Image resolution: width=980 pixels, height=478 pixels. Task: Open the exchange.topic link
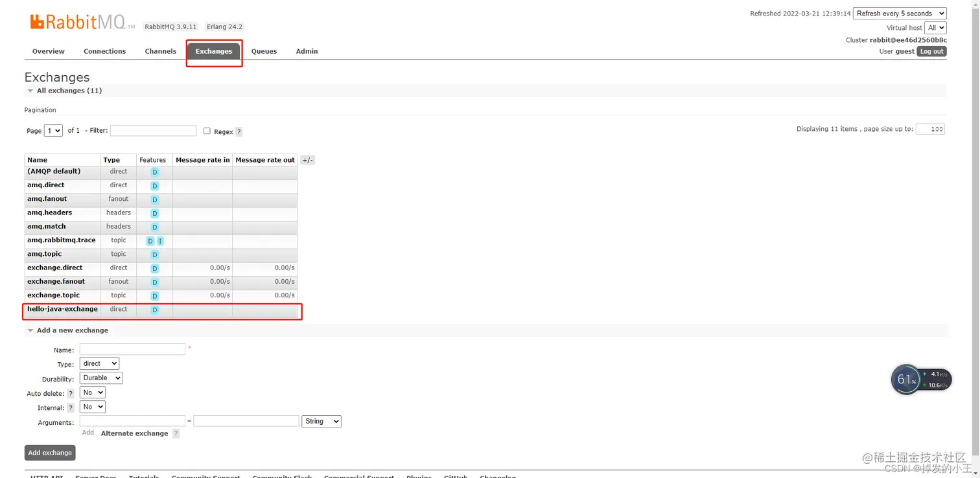[x=54, y=295]
